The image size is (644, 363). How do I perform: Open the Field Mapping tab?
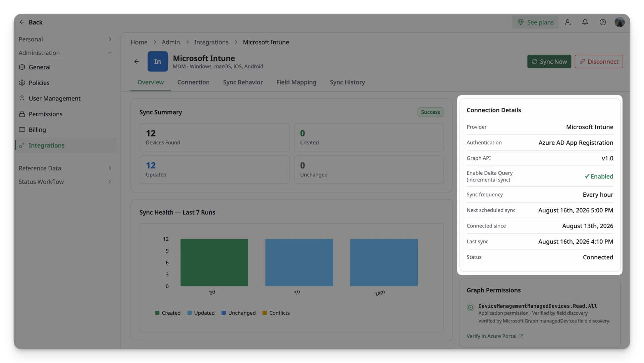pos(296,82)
